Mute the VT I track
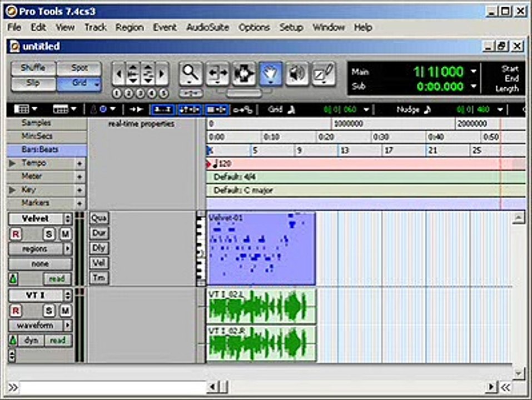This screenshot has width=532, height=400. (65, 311)
